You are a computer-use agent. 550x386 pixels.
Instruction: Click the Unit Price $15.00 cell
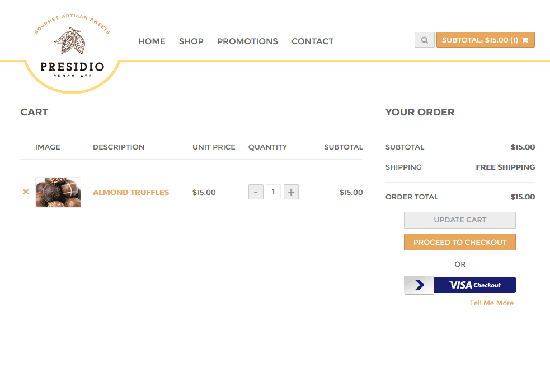pos(204,192)
